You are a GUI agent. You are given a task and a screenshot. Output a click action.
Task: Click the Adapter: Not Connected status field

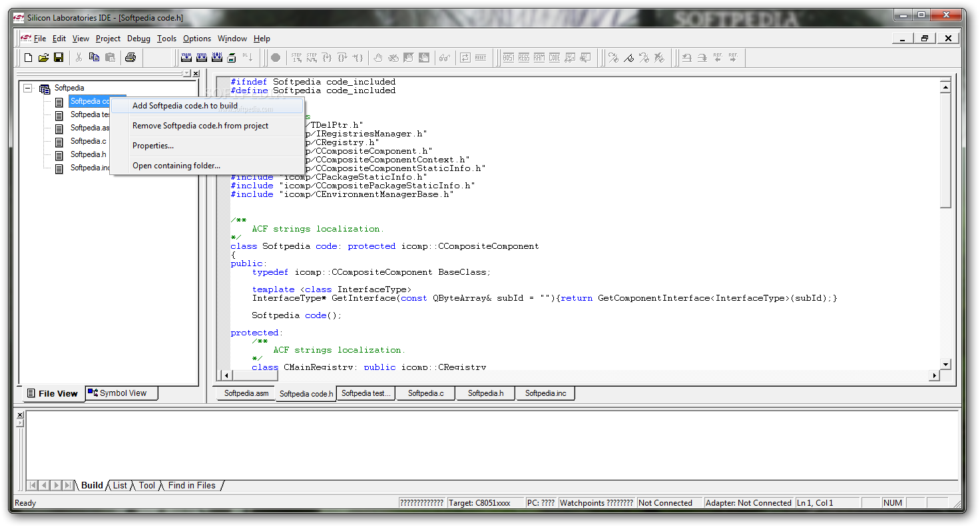pos(748,503)
